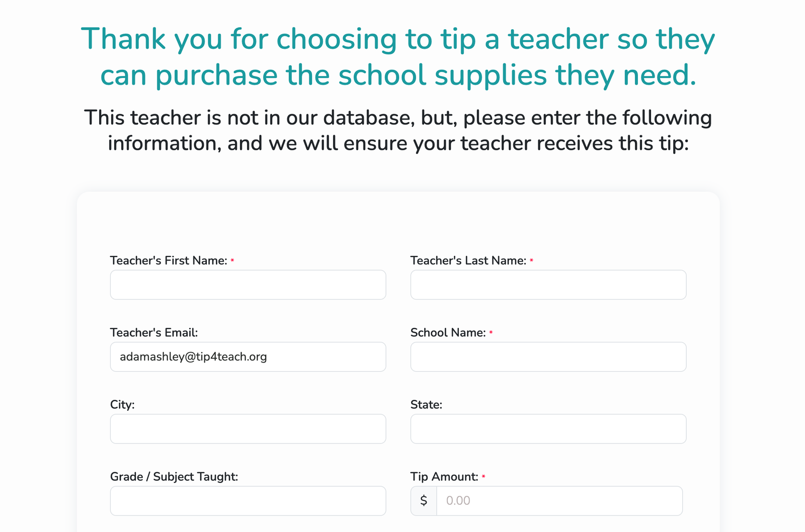
Task: Click the Teacher's Email field containing adamashley@tip4teach.org
Action: coord(248,357)
